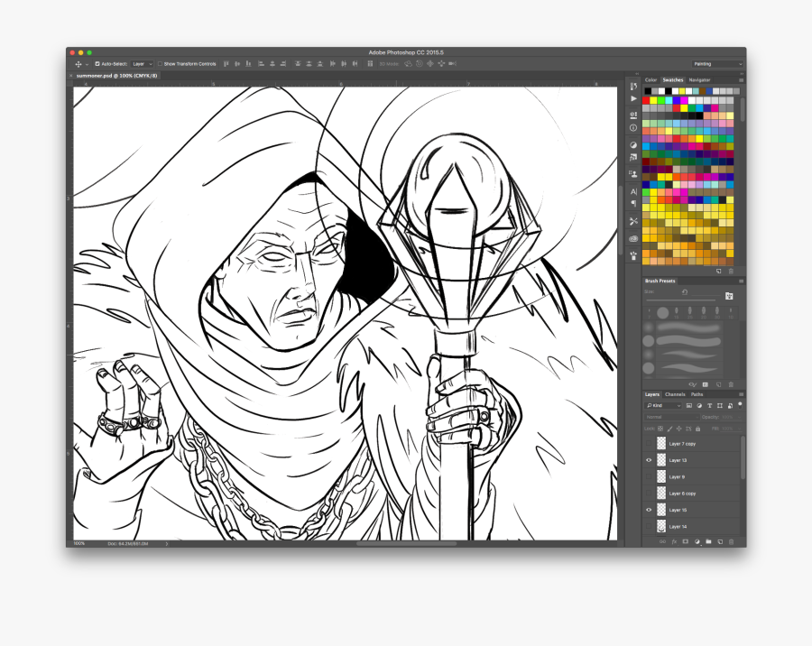Switch to the Channels tab

click(x=673, y=394)
